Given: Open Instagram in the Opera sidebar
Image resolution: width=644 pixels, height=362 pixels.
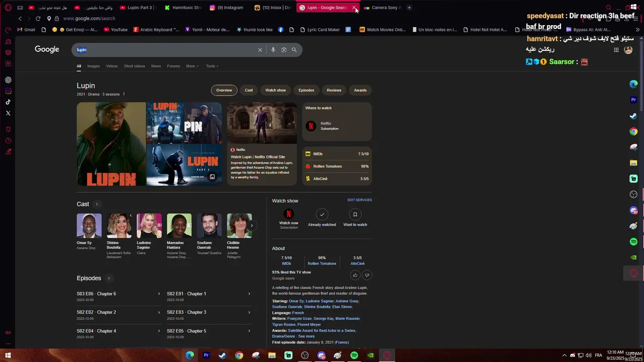Looking at the screenshot, I should pyautogui.click(x=8, y=91).
